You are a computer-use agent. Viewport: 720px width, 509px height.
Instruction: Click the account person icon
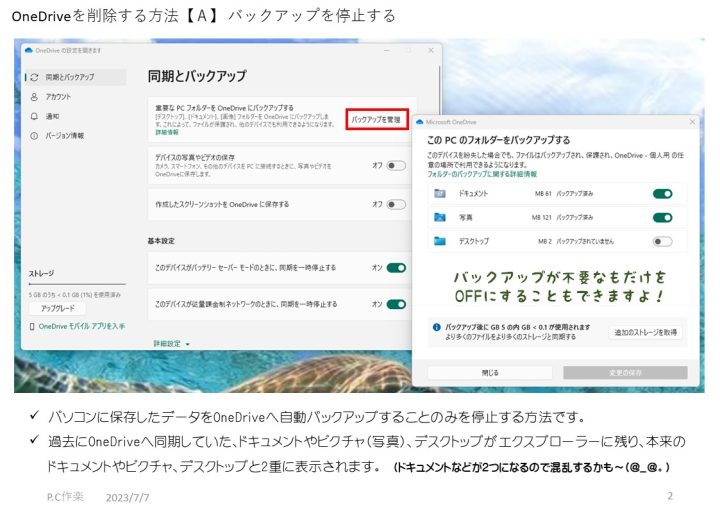pyautogui.click(x=34, y=97)
